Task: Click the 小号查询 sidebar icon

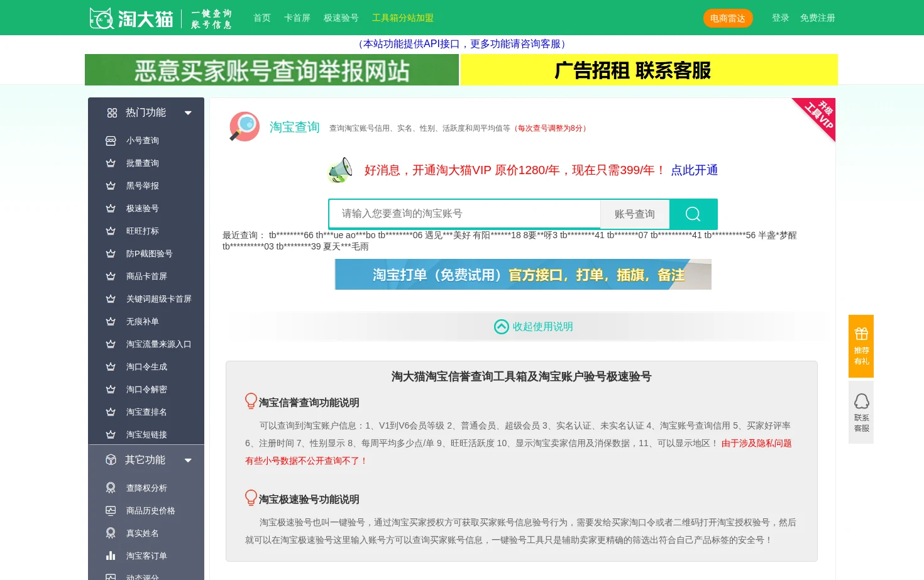Action: [111, 141]
